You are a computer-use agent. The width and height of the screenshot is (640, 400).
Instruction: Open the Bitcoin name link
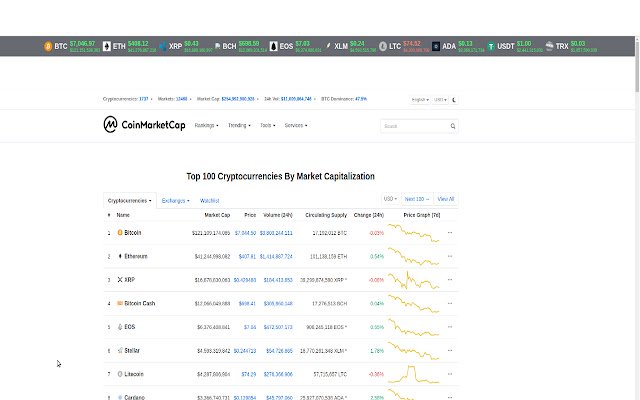133,233
